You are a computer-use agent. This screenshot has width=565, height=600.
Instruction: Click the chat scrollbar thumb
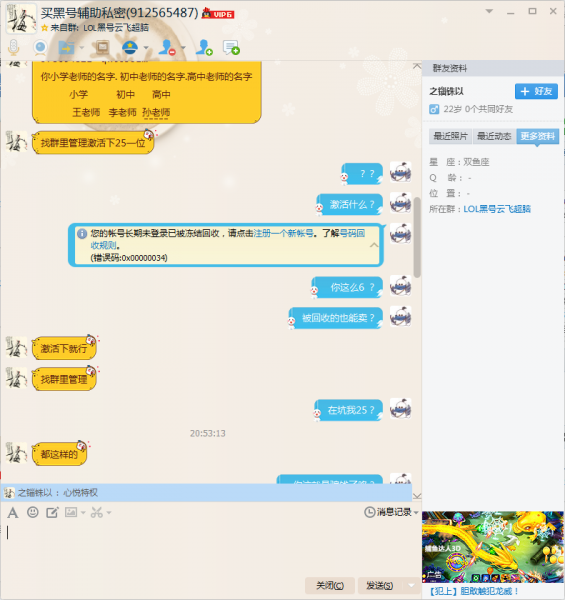point(417,237)
